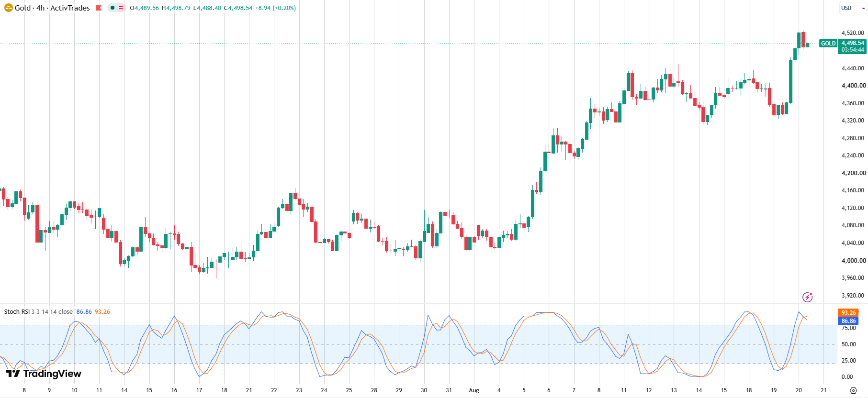The image size is (868, 398).
Task: Click the 4,040.00 price axis label
Action: pyautogui.click(x=853, y=243)
